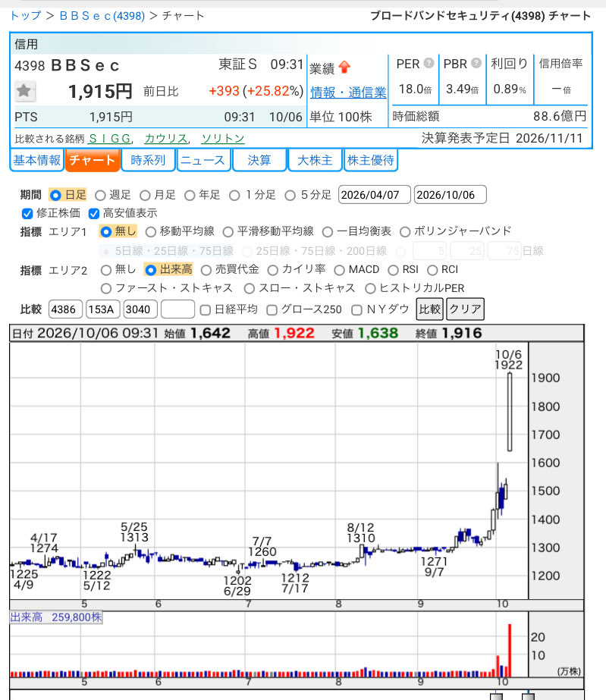Go to トップ breadcrumb link

click(26, 16)
